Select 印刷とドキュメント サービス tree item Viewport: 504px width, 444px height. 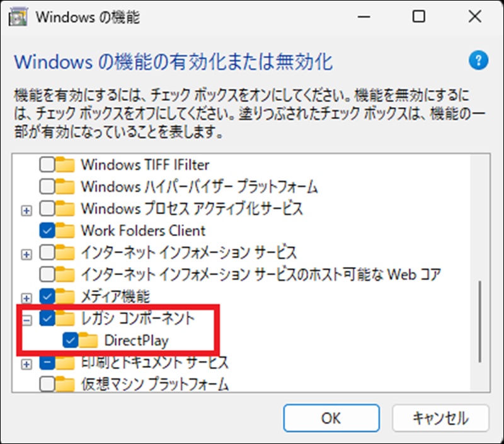point(154,363)
